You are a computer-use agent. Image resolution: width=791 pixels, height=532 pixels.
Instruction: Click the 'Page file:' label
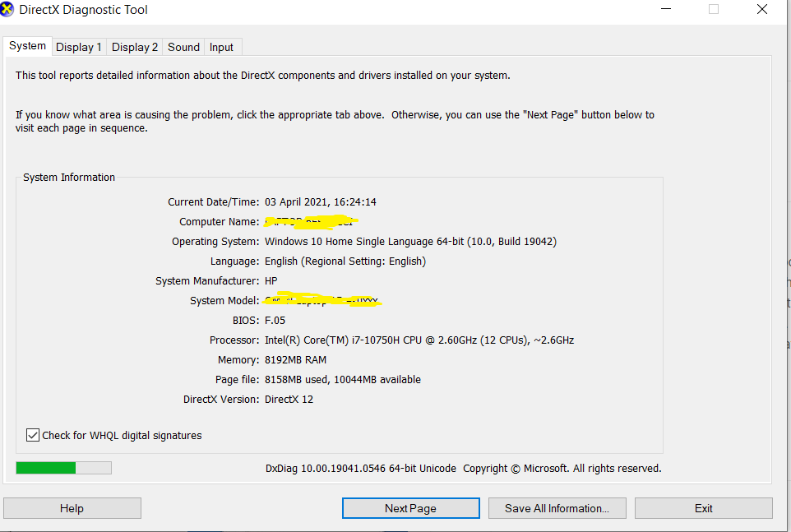[x=237, y=380]
